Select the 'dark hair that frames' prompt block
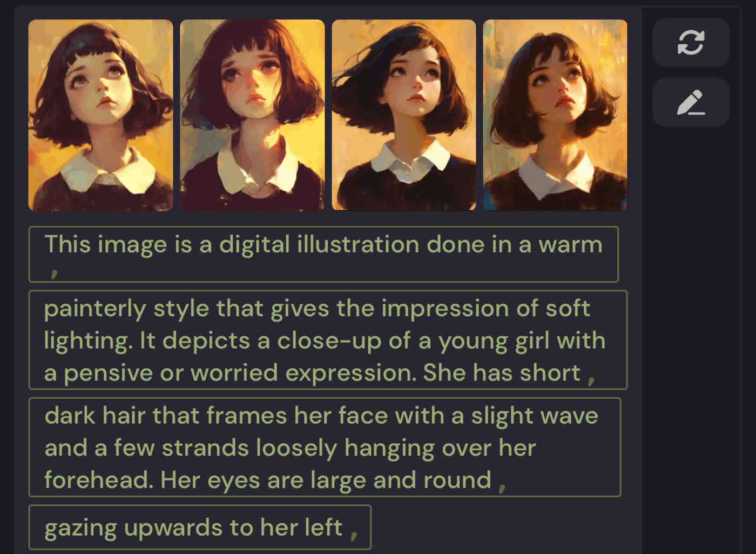The height and width of the screenshot is (554, 756). pyautogui.click(x=325, y=447)
